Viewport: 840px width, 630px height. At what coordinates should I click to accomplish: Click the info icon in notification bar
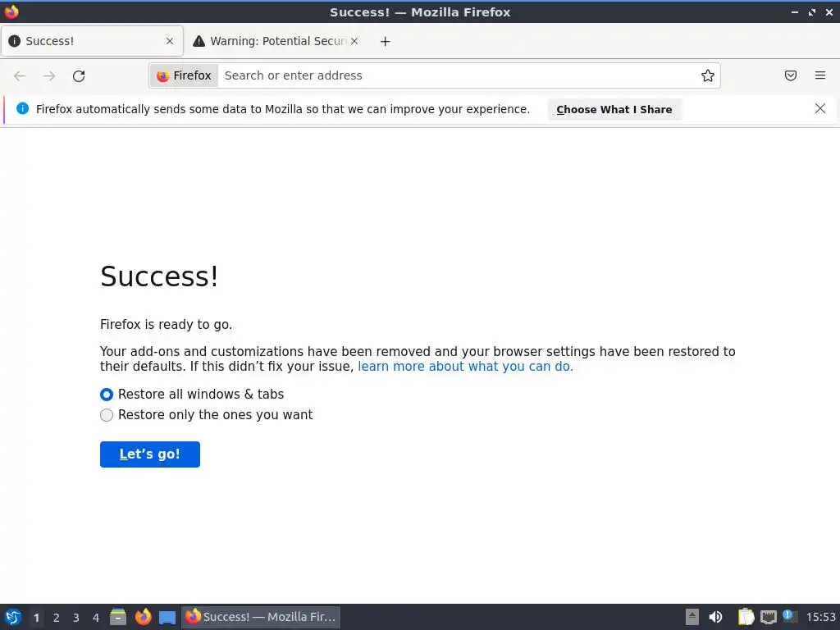(x=22, y=109)
